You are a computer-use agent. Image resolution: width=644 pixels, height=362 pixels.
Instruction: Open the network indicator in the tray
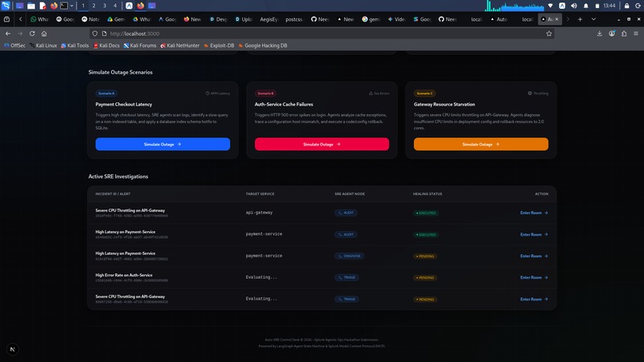click(x=551, y=6)
